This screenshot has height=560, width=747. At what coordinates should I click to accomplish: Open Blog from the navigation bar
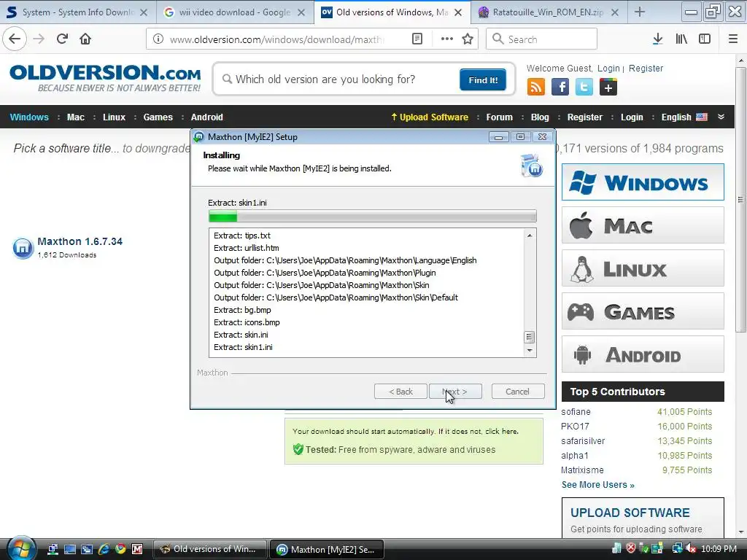click(x=540, y=117)
